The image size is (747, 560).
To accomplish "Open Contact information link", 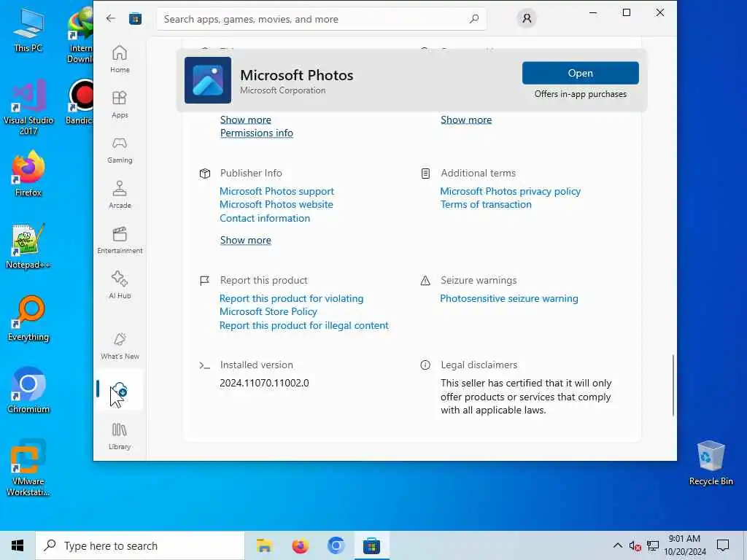I will point(264,218).
